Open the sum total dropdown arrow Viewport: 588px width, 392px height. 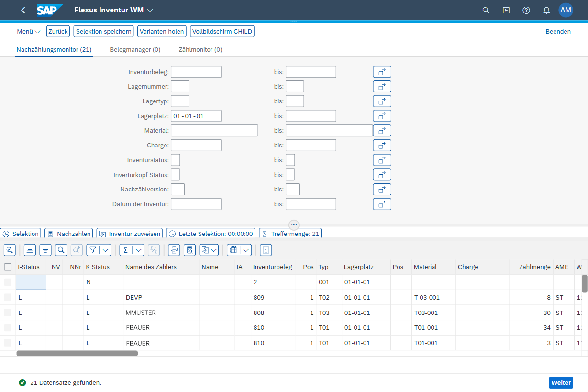pos(138,250)
